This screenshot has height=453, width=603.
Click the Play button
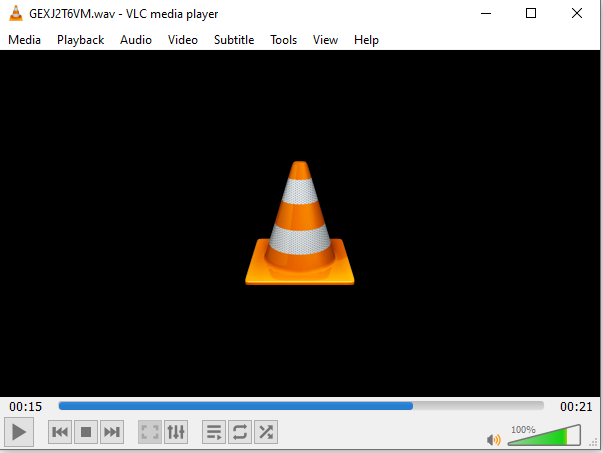[x=19, y=432]
